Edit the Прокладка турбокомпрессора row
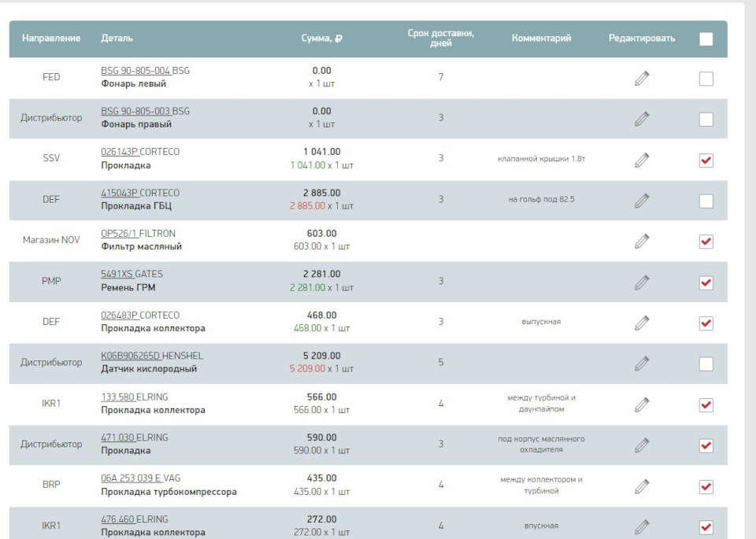Screen dimensions: 756x539 pos(641,485)
